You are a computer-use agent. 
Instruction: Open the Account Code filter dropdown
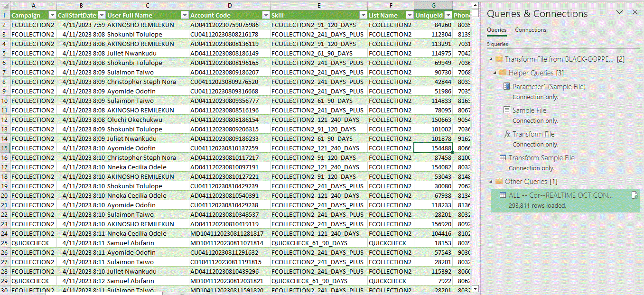266,15
